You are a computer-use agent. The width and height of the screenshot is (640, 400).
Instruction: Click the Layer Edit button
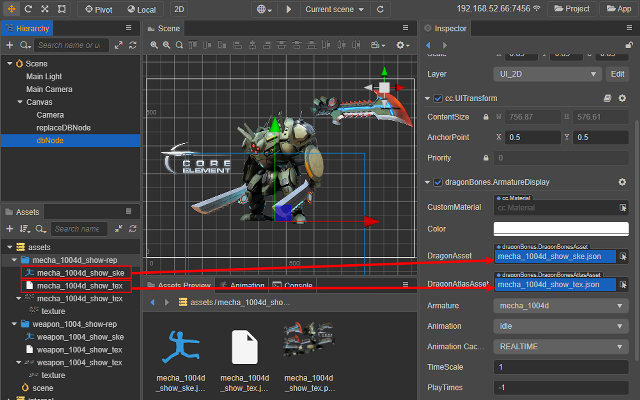pyautogui.click(x=617, y=74)
